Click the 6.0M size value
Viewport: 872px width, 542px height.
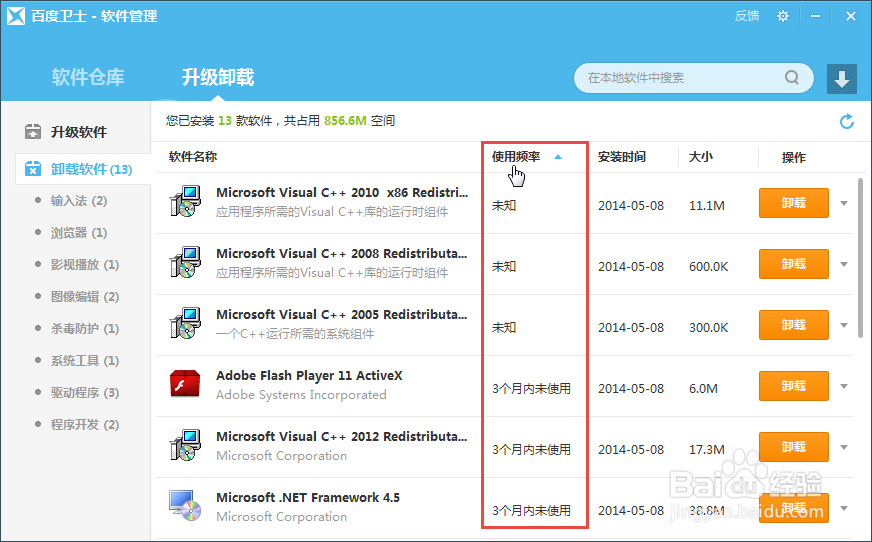click(x=703, y=389)
